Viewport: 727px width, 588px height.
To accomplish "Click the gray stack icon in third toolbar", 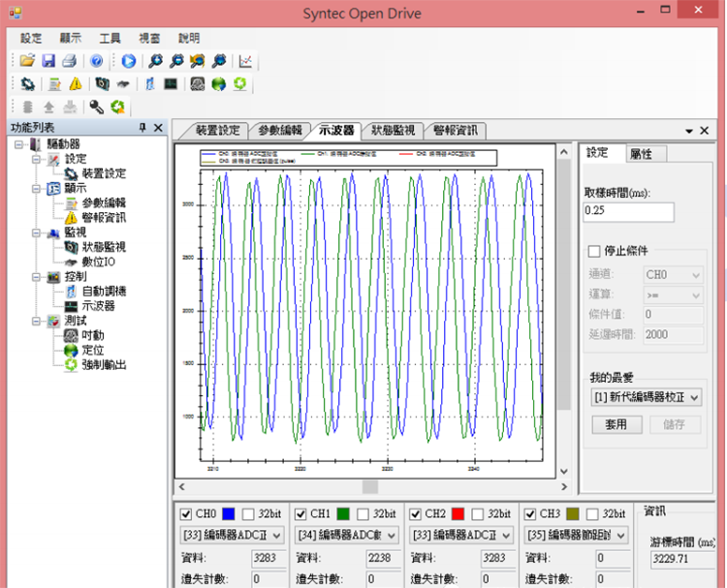I will [28, 107].
